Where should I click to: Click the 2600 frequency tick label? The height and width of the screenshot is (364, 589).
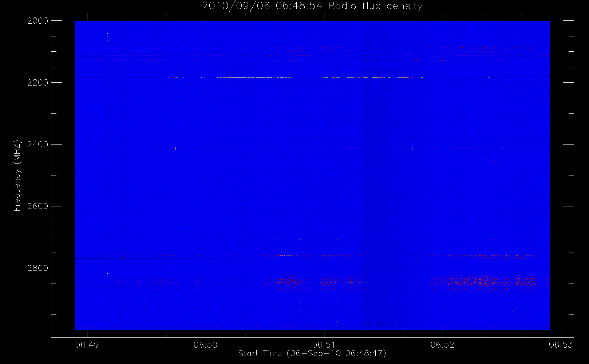[x=38, y=206]
